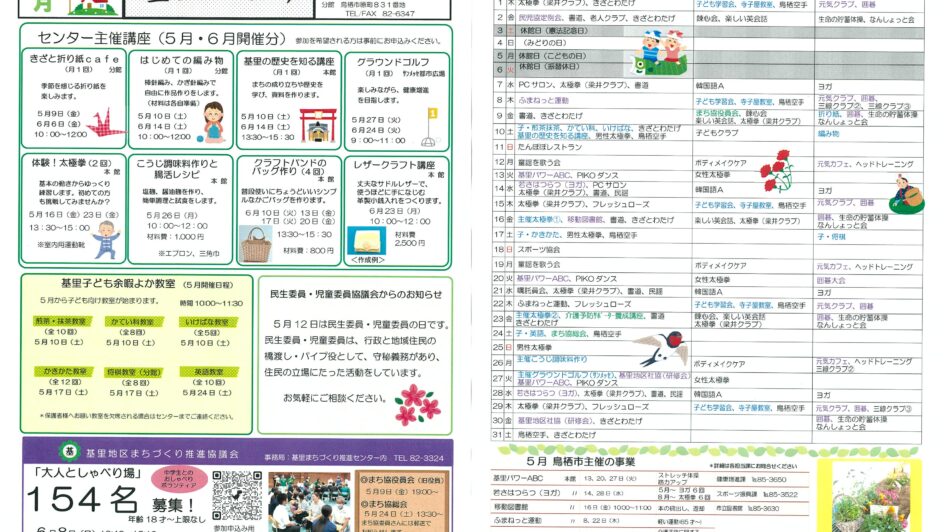Viewport: 946px width, 532px height.
Task: Click the センター主催講座 heading
Action: click(162, 39)
